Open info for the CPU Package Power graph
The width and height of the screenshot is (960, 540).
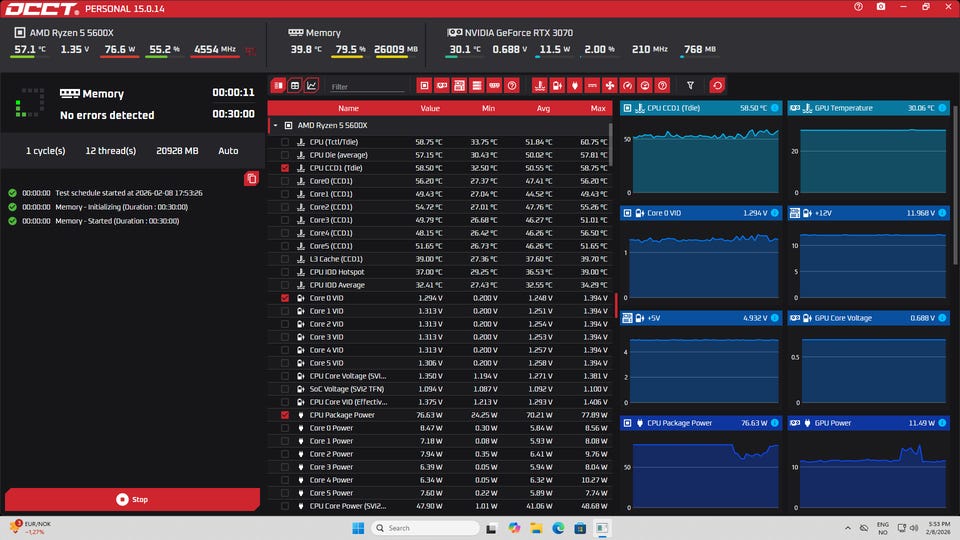click(x=775, y=423)
